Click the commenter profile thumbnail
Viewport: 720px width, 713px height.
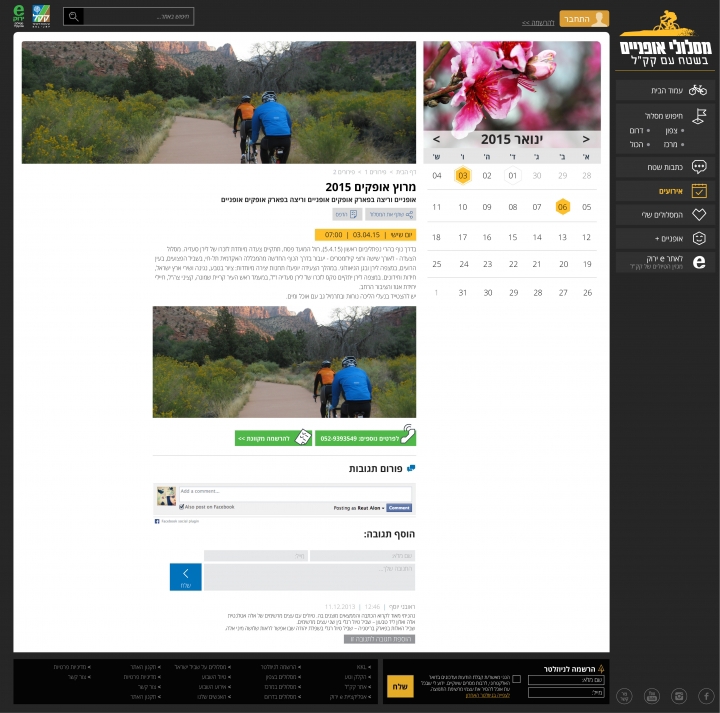tap(166, 496)
